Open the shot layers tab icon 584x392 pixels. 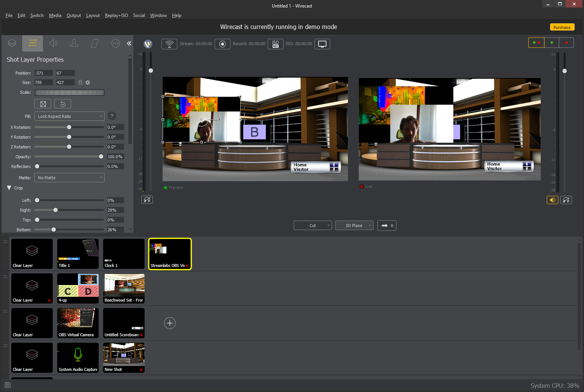(12, 43)
